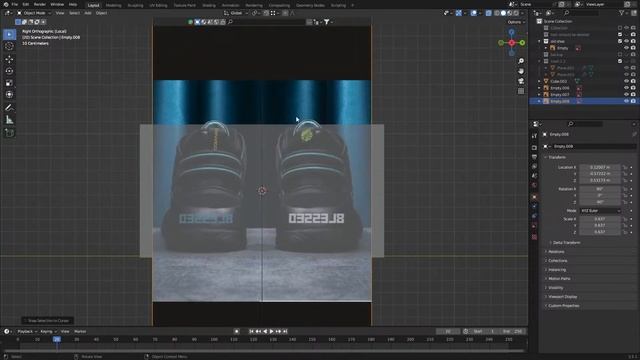Open the Tool properties tab

[534, 136]
